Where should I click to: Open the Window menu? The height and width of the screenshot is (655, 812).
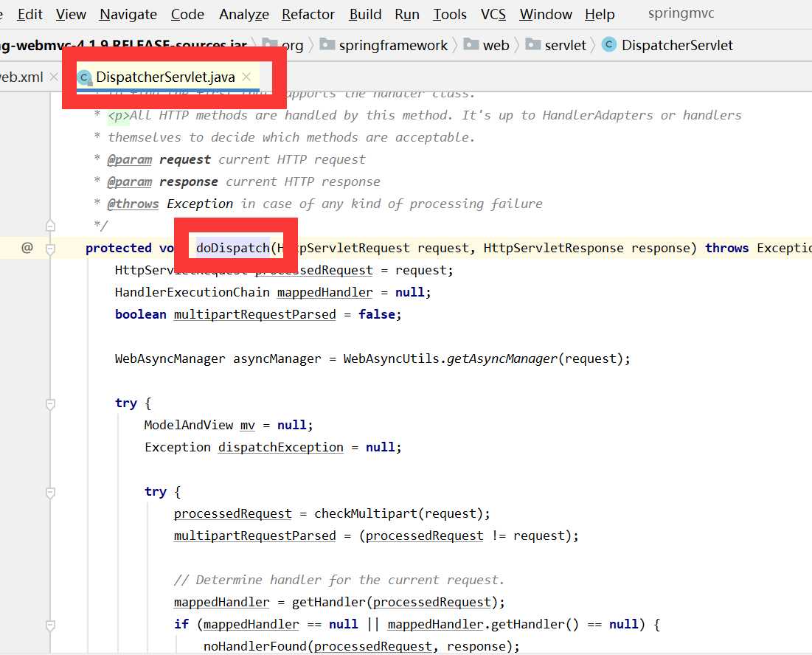546,15
